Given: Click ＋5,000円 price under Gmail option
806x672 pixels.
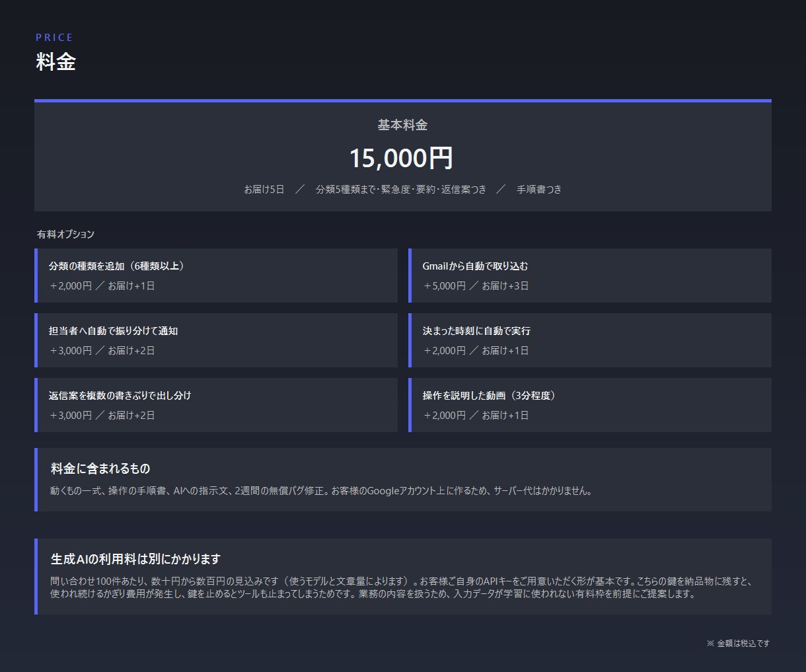Looking at the screenshot, I should [x=444, y=286].
